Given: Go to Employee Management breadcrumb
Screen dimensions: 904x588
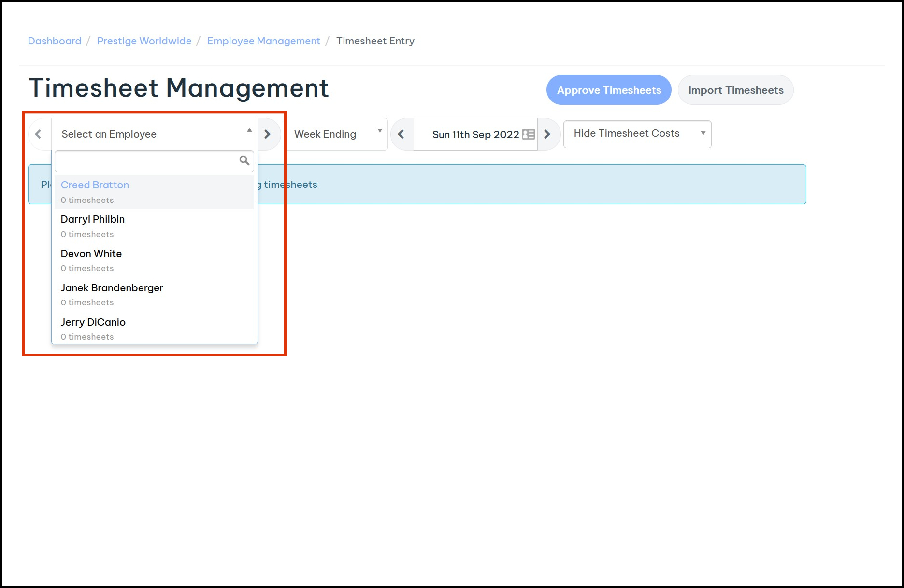Looking at the screenshot, I should coord(263,41).
